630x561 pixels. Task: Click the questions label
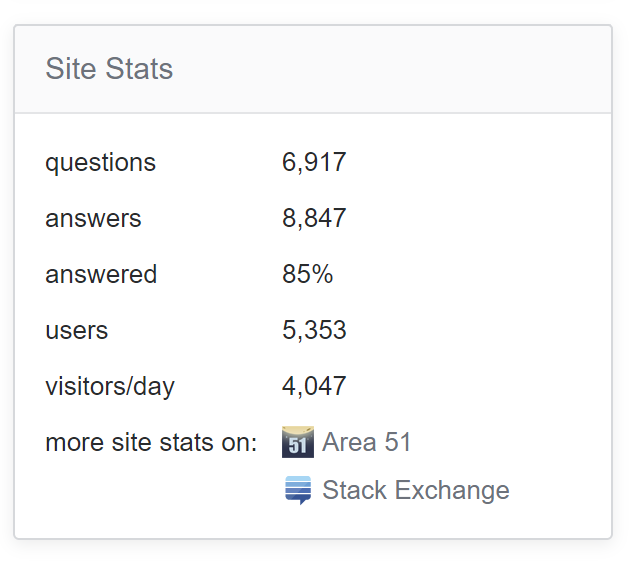click(100, 162)
